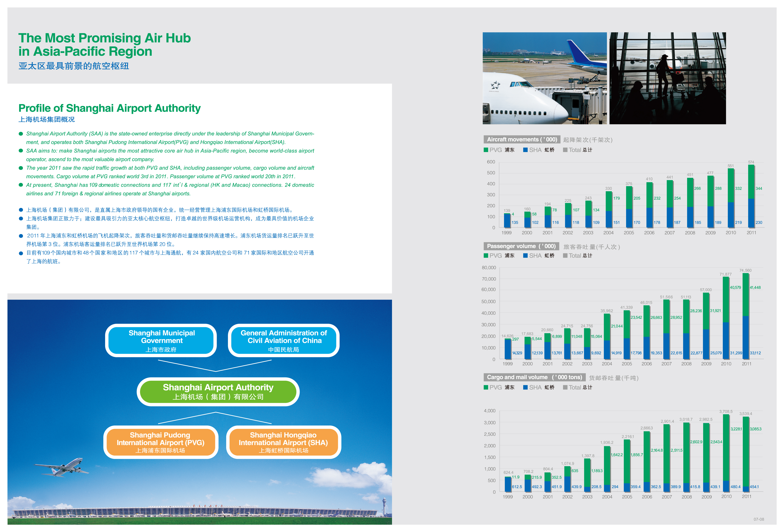This screenshot has height=532, width=784.
Task: Click the "80,000" axis label on the Passenger chart
Action: pyautogui.click(x=489, y=268)
